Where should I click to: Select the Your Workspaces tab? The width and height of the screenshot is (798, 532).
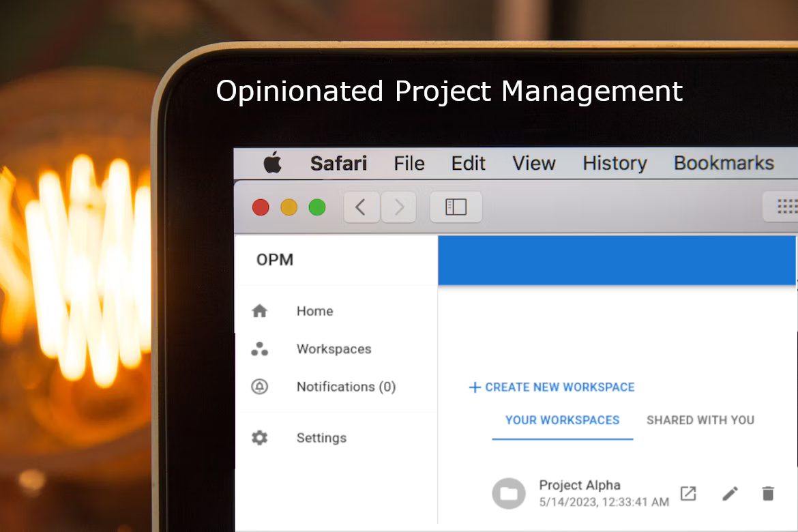[562, 420]
